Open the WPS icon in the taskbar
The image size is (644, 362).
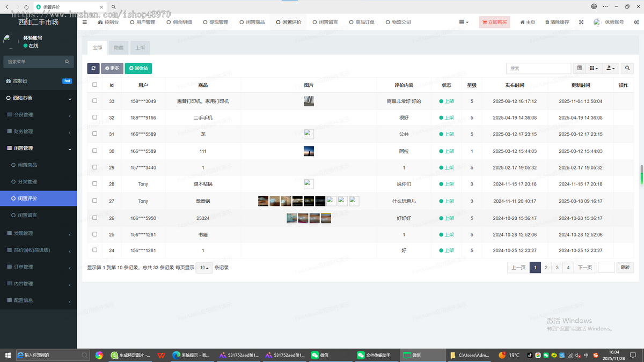[161, 355]
